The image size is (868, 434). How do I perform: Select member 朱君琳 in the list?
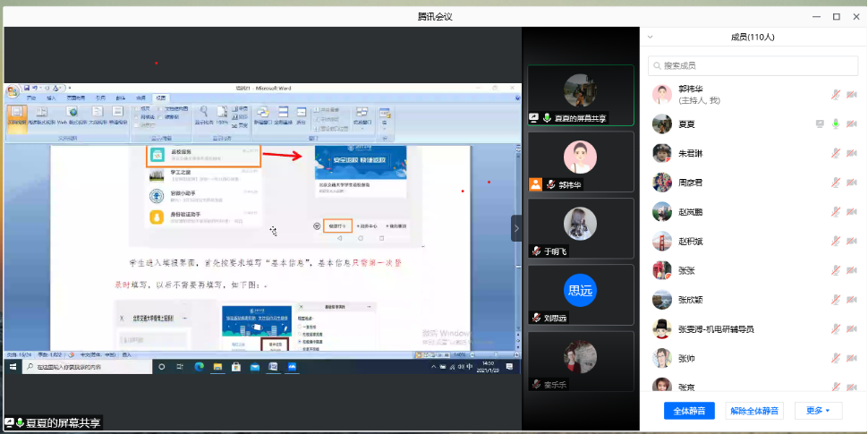[x=753, y=153]
